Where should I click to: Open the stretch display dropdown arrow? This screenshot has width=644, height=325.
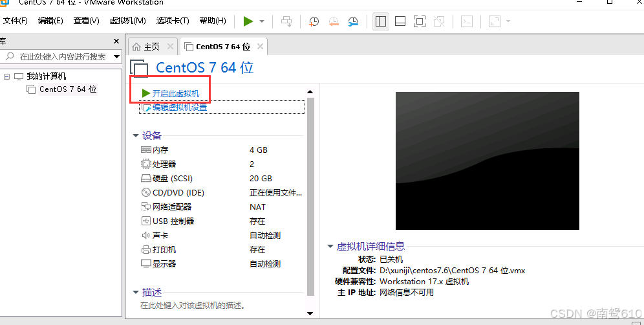(x=508, y=21)
